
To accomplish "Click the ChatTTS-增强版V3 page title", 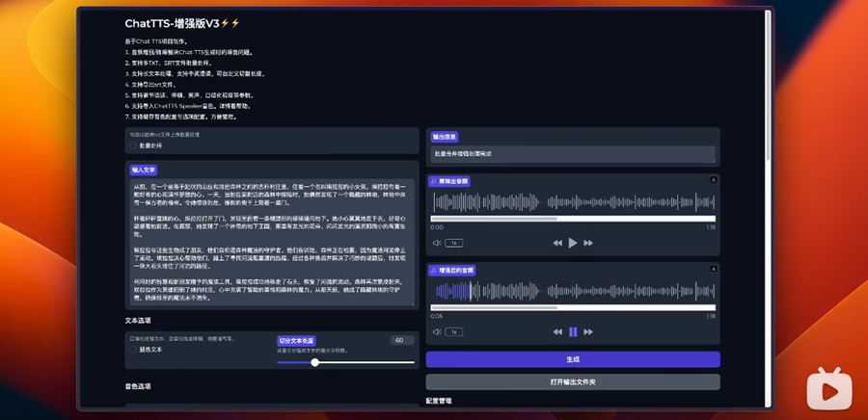I will point(182,23).
